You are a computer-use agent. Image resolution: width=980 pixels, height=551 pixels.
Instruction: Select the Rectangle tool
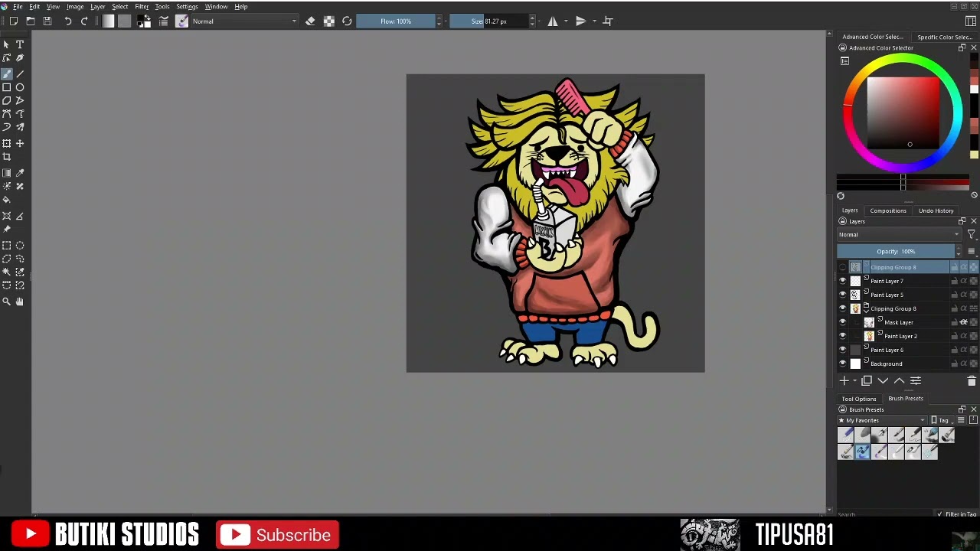pos(7,87)
